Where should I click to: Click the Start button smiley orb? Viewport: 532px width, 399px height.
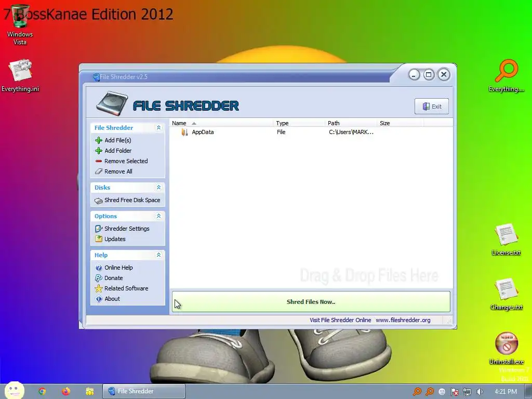(14, 391)
